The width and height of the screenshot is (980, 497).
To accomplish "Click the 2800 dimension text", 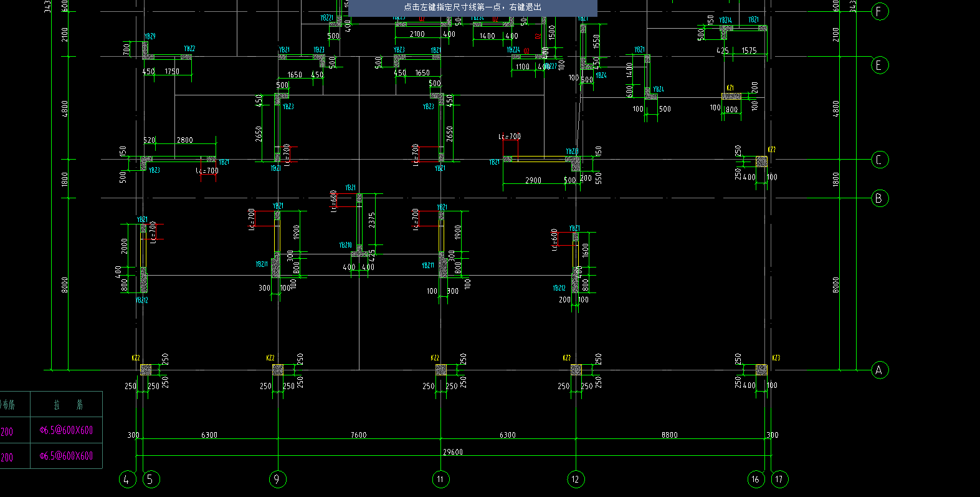I will click(x=185, y=140).
